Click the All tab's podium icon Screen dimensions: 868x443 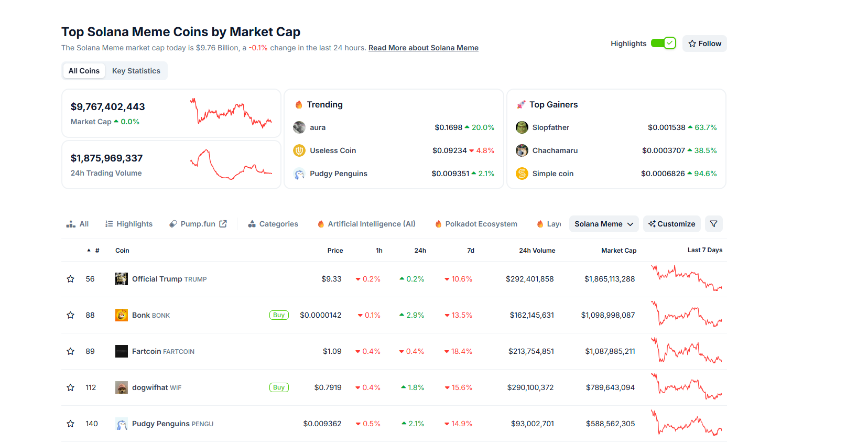pyautogui.click(x=71, y=224)
